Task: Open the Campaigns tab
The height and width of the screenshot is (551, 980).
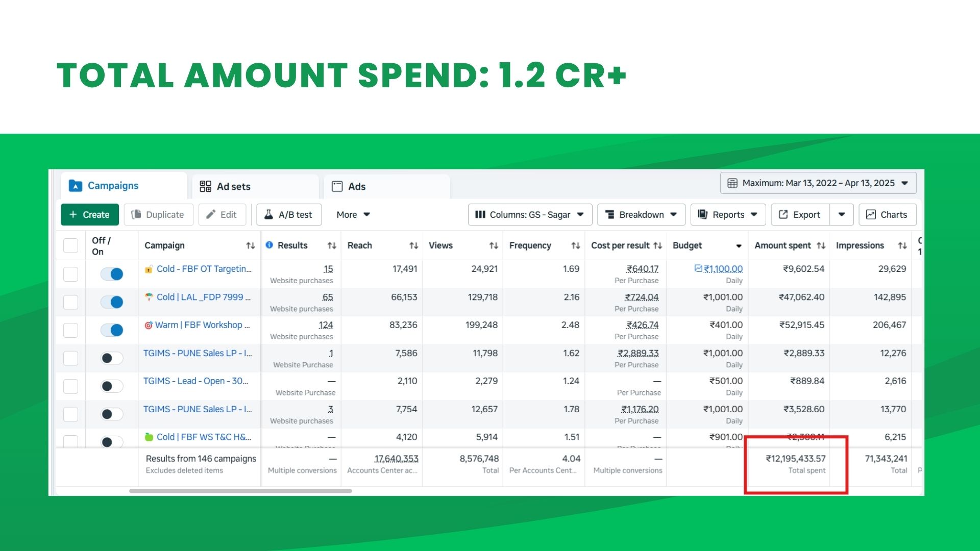Action: click(124, 186)
